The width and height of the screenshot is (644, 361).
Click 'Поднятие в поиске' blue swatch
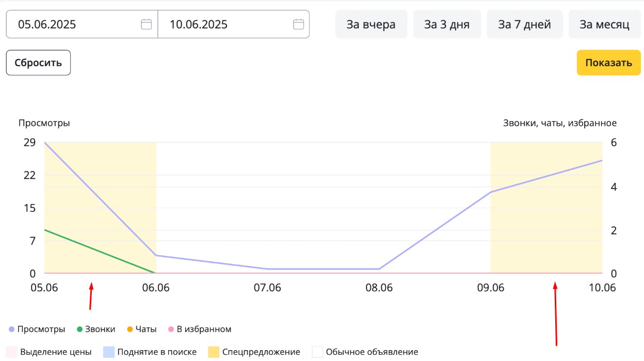click(109, 352)
